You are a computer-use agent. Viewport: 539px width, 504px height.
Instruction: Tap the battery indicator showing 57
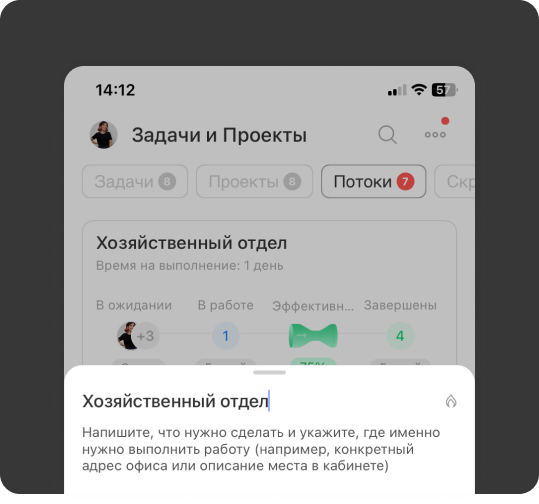(x=444, y=90)
